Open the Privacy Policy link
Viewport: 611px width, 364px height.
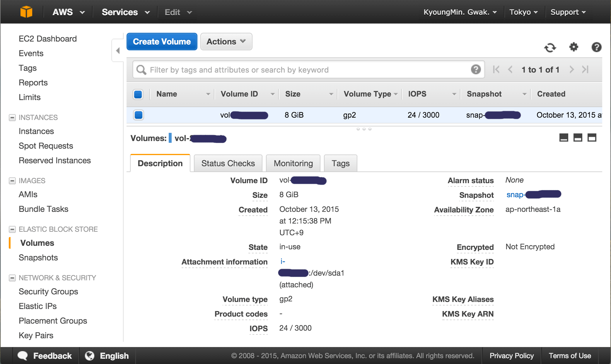pyautogui.click(x=511, y=356)
